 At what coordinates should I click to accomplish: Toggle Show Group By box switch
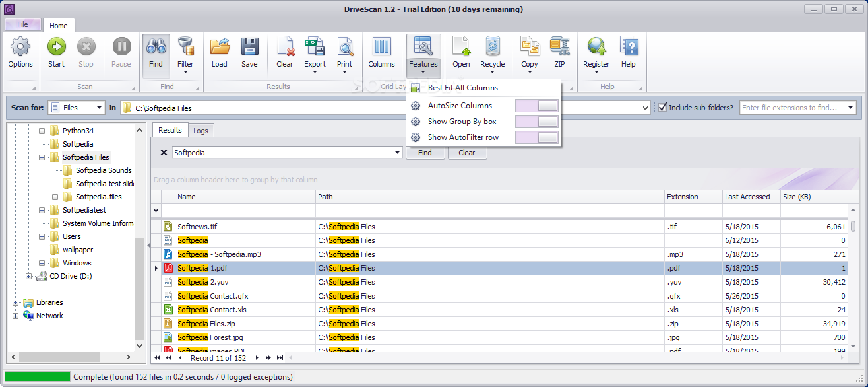(536, 122)
